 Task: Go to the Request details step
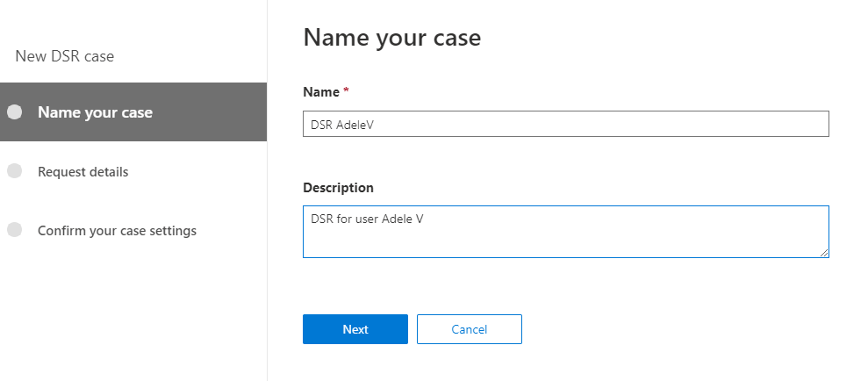click(x=82, y=172)
